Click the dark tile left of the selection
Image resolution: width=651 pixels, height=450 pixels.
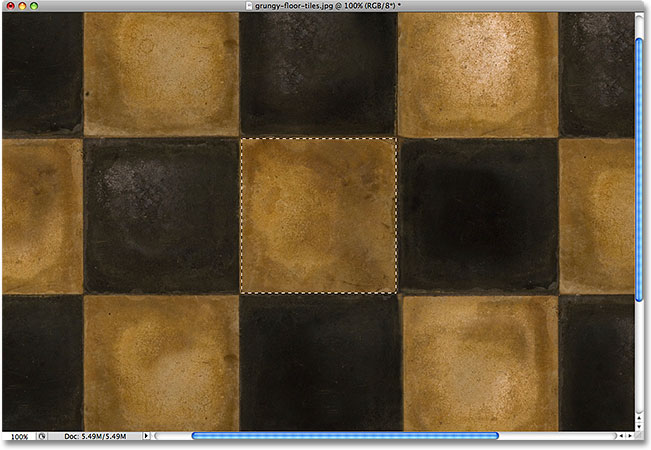161,215
